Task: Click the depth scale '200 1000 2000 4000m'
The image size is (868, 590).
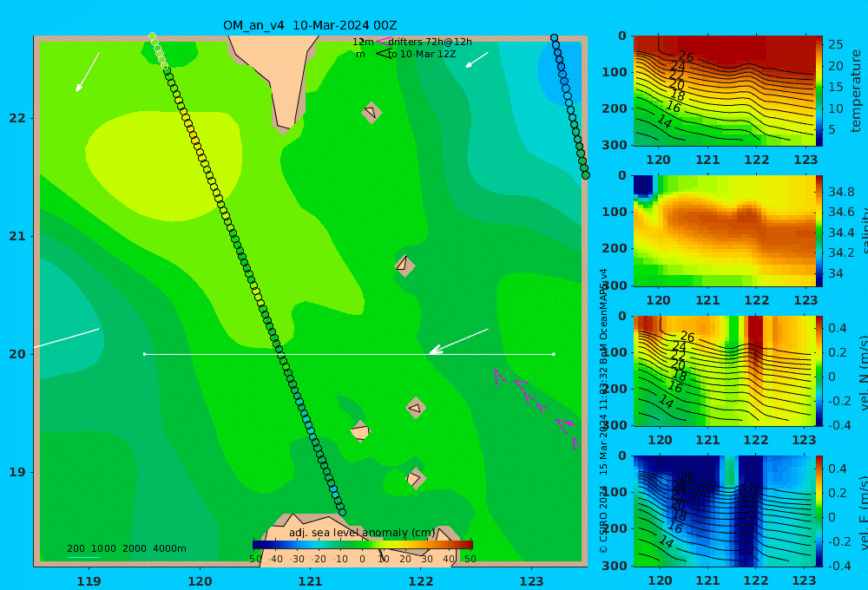Action: point(126,548)
